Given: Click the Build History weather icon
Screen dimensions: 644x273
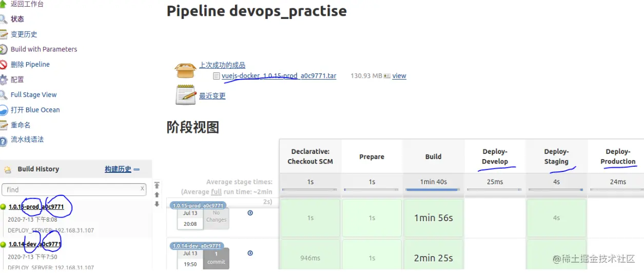Looking at the screenshot, I should [x=8, y=169].
